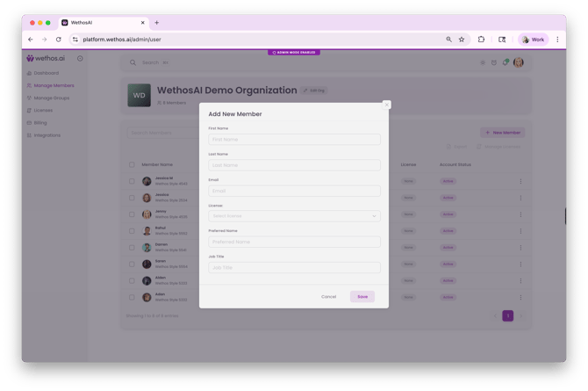Click the browser back arrow
Image resolution: width=588 pixels, height=391 pixels.
[31, 40]
